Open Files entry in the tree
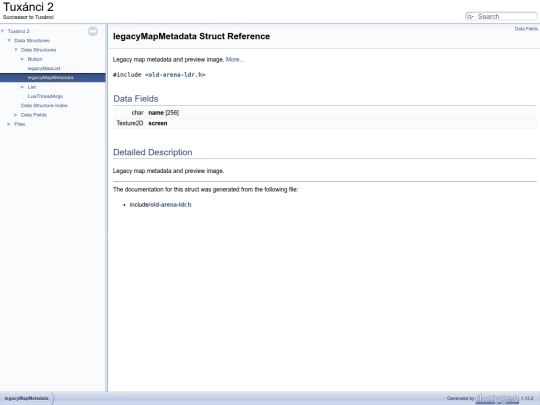This screenshot has width=540, height=405. [x=20, y=124]
